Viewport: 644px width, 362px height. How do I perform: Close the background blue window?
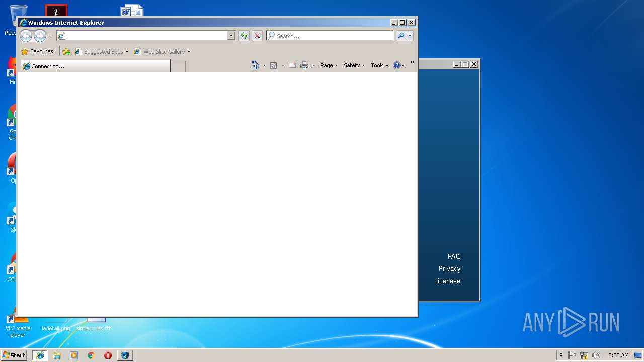pyautogui.click(x=474, y=64)
